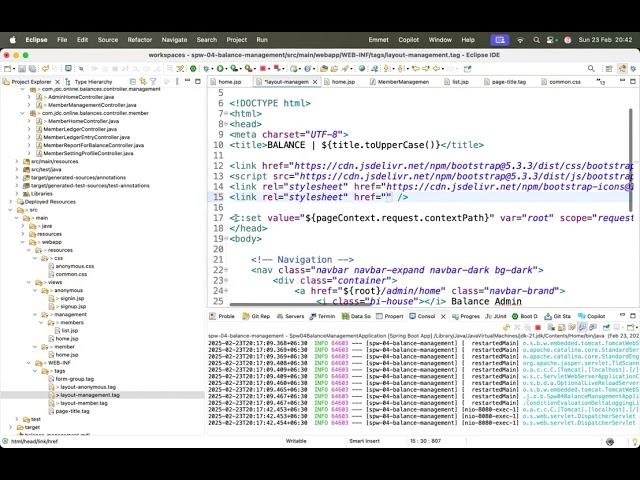Fold the nav element at line 22

click(226, 270)
